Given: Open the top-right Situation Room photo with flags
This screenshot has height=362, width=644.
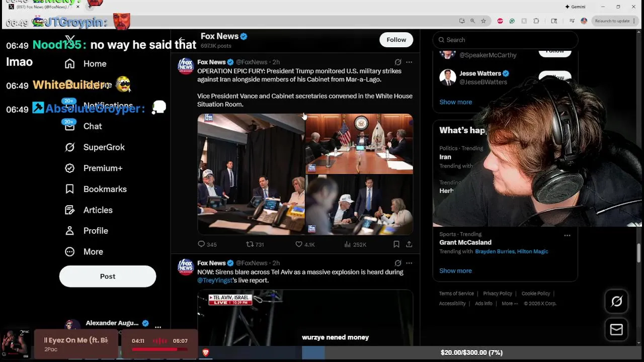Looking at the screenshot, I should pyautogui.click(x=359, y=143).
